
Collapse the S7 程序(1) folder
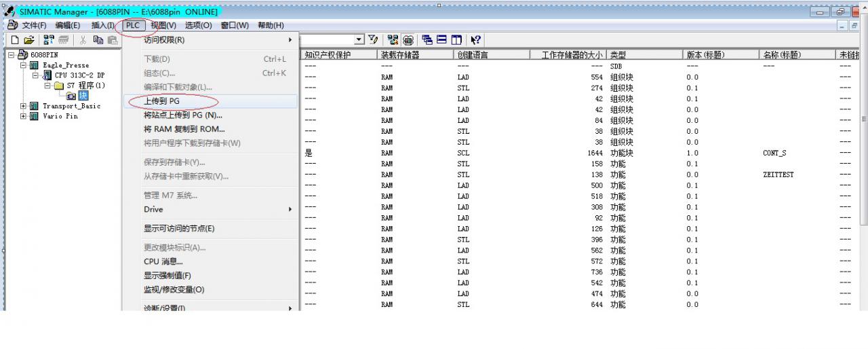(x=47, y=86)
